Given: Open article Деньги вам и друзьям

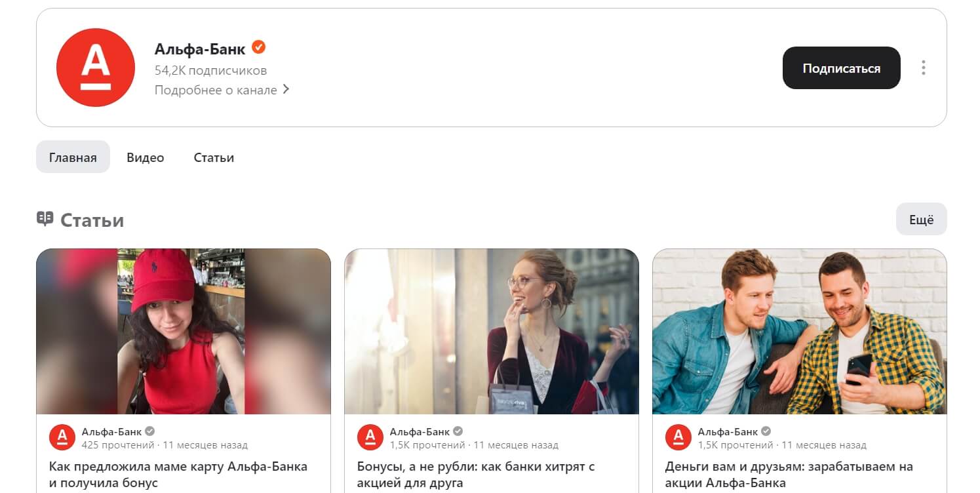Looking at the screenshot, I should [789, 475].
